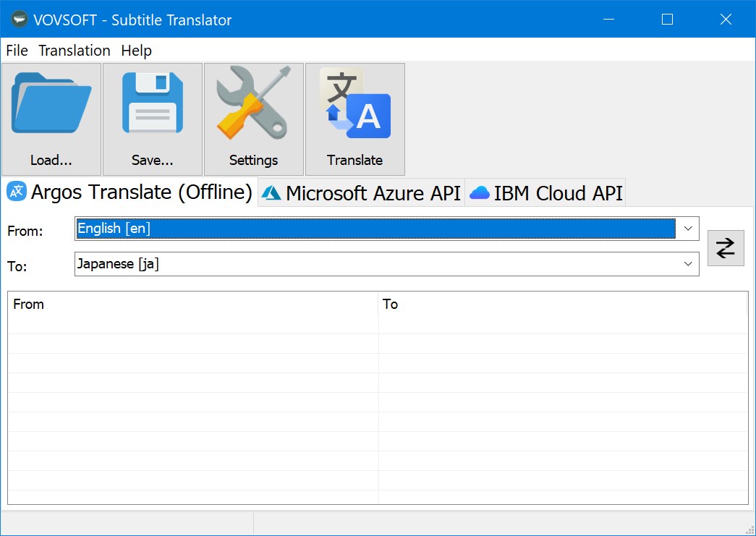Image resolution: width=756 pixels, height=536 pixels.
Task: Open the Translation menu
Action: (74, 51)
